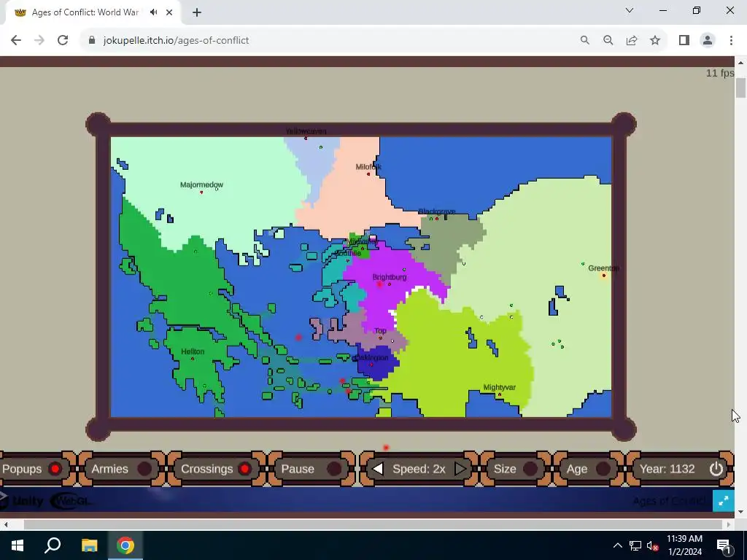The width and height of the screenshot is (747, 560).
Task: Click the zoom-out magnifier in the address bar
Action: pyautogui.click(x=608, y=41)
